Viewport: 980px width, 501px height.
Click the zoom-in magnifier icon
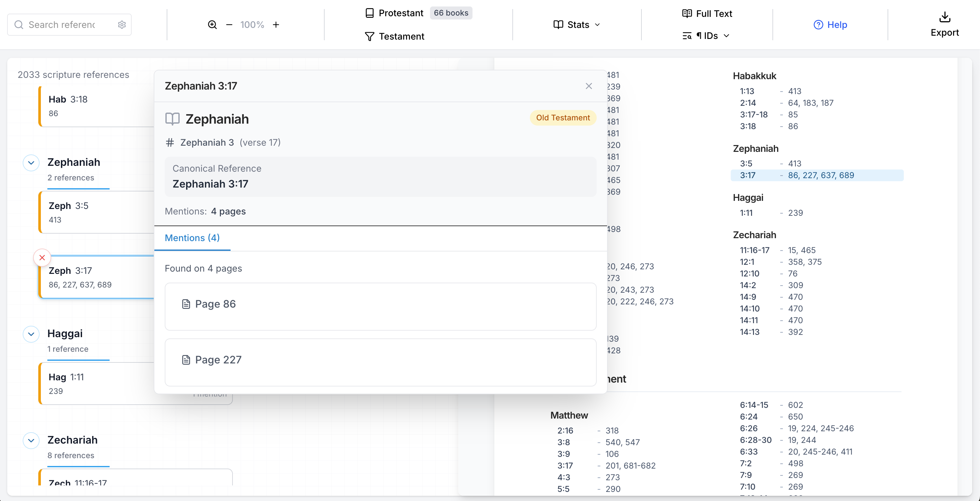[x=212, y=24]
